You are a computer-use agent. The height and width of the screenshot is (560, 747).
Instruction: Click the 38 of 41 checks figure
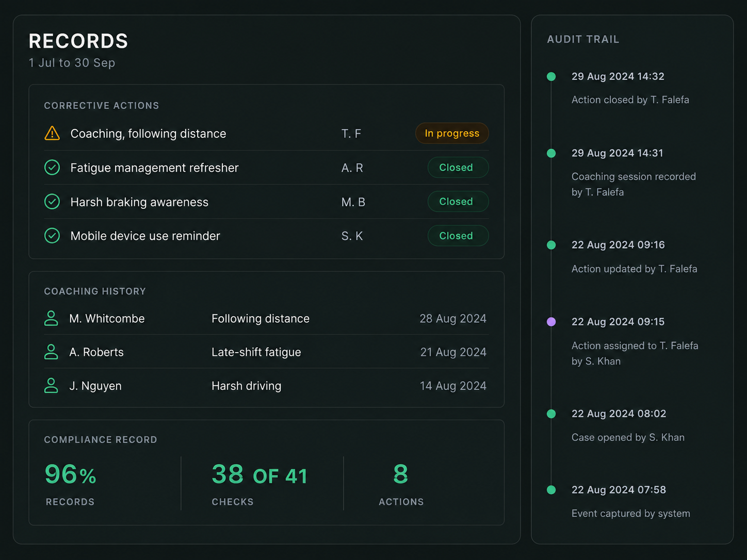pos(259,474)
